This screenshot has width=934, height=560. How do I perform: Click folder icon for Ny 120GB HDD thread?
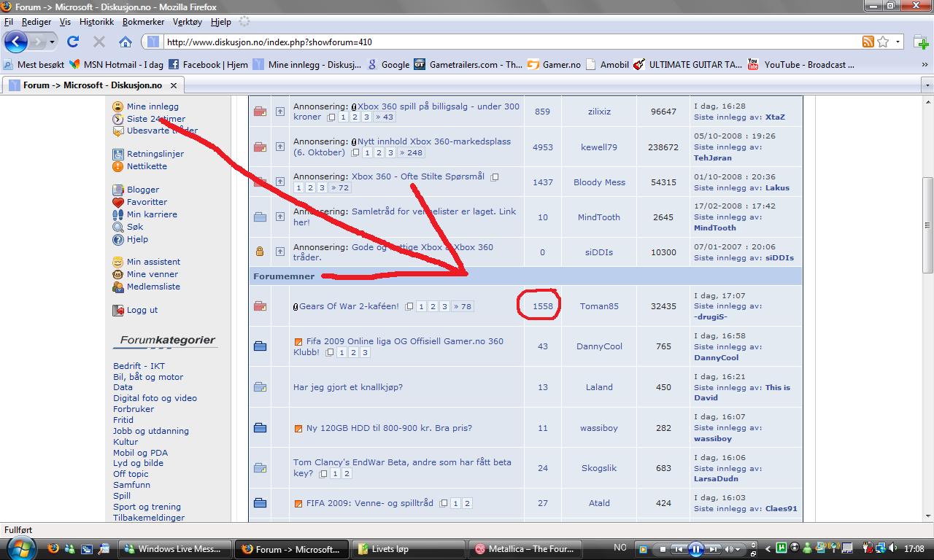[260, 428]
